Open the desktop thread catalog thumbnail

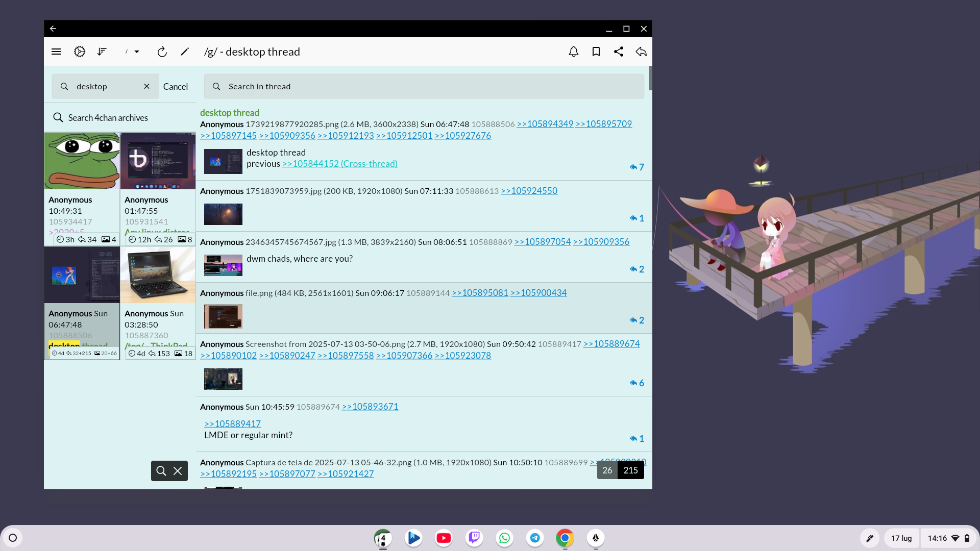pyautogui.click(x=82, y=275)
